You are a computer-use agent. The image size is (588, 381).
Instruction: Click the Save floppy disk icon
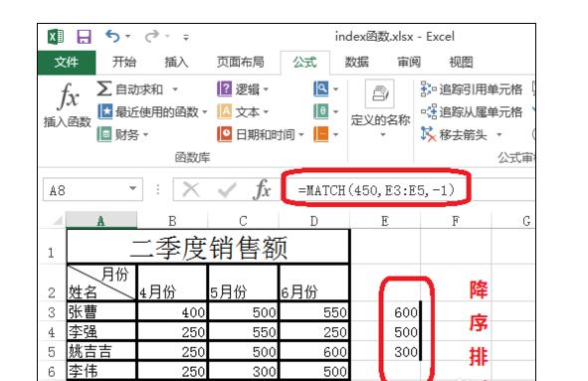(84, 37)
